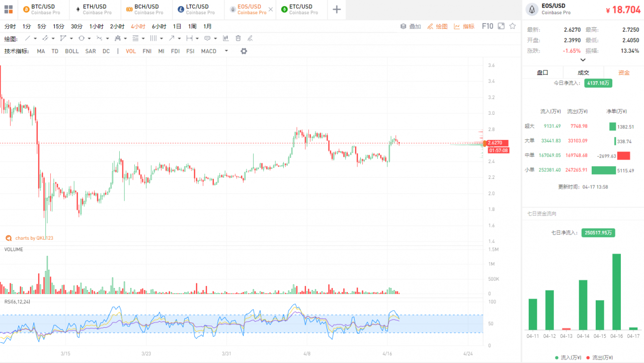Image resolution: width=644 pixels, height=363 pixels.
Task: Expand the channel tool dropdown arrow
Action: coord(53,38)
